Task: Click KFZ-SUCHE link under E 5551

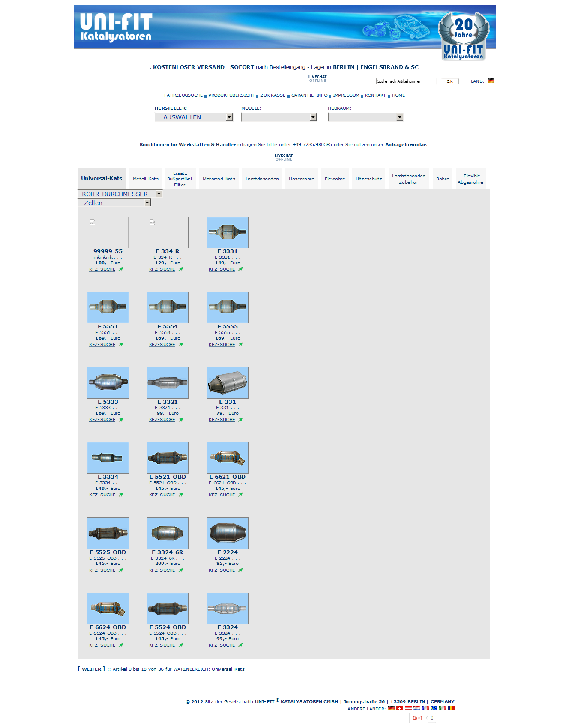Action: [x=102, y=344]
